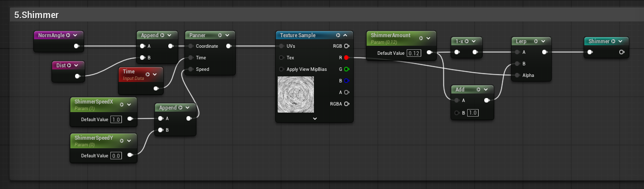Screen dimensions: 644x189
Task: Click the Panner Time input pin
Action: pos(191,58)
